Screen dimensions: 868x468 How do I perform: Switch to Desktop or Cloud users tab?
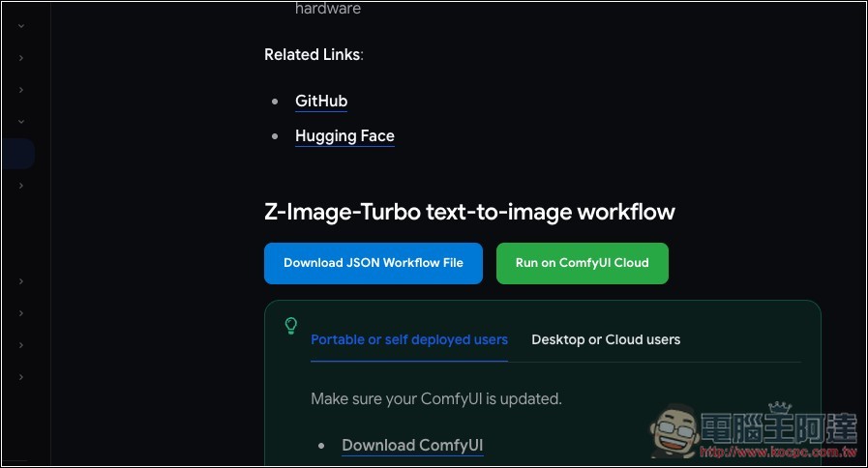(x=606, y=339)
